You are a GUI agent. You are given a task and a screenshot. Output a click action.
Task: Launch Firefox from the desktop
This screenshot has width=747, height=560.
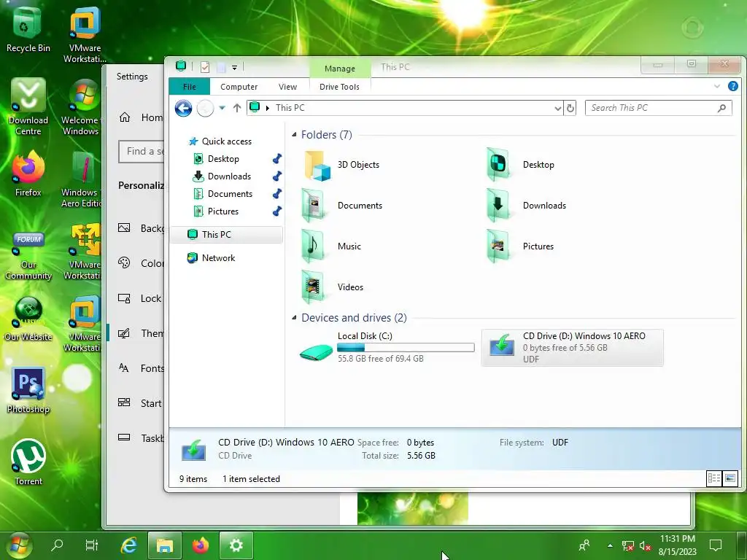[x=28, y=174]
